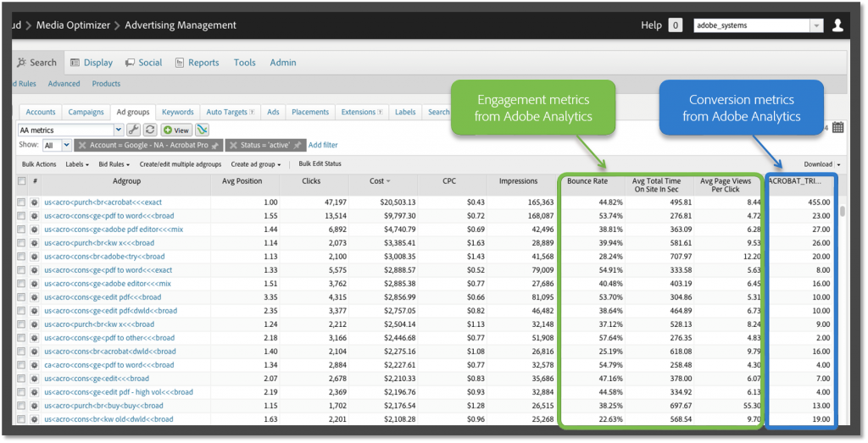
Task: Click the Social section speech icon
Action: [130, 63]
